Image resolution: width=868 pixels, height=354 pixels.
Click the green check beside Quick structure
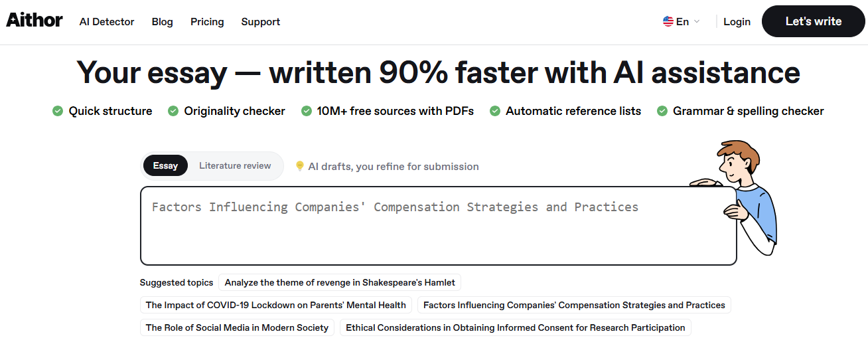tap(58, 111)
